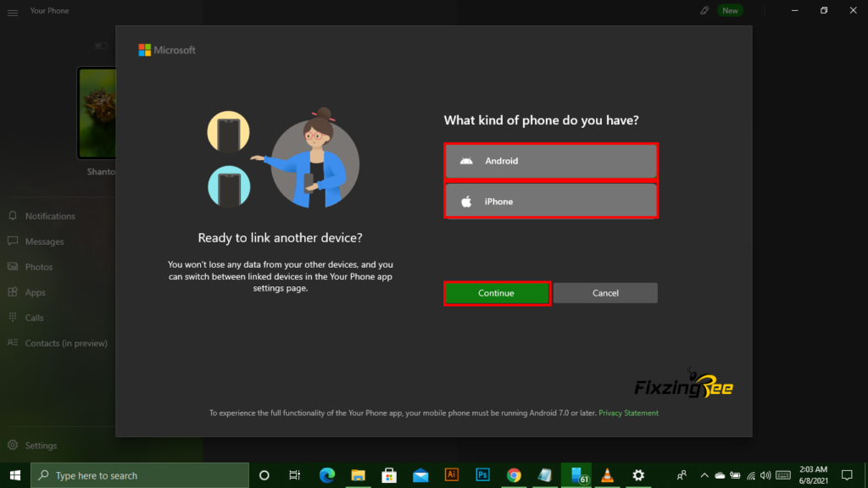Open VLC media player from taskbar
The height and width of the screenshot is (488, 868).
pyautogui.click(x=607, y=475)
